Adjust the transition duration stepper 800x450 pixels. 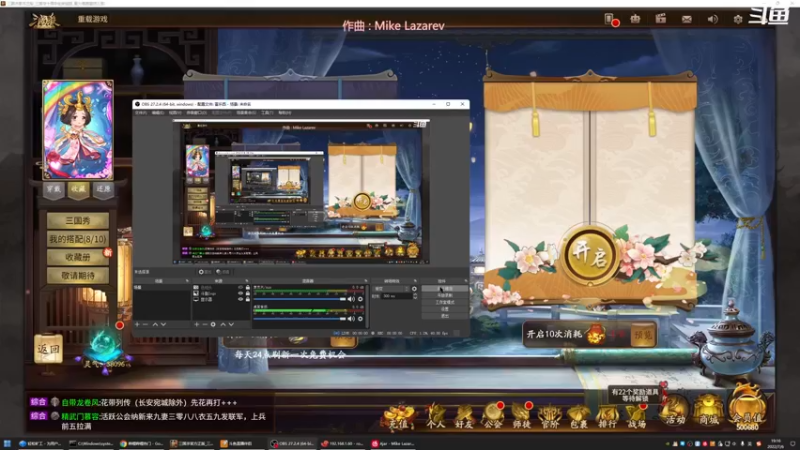coord(415,296)
